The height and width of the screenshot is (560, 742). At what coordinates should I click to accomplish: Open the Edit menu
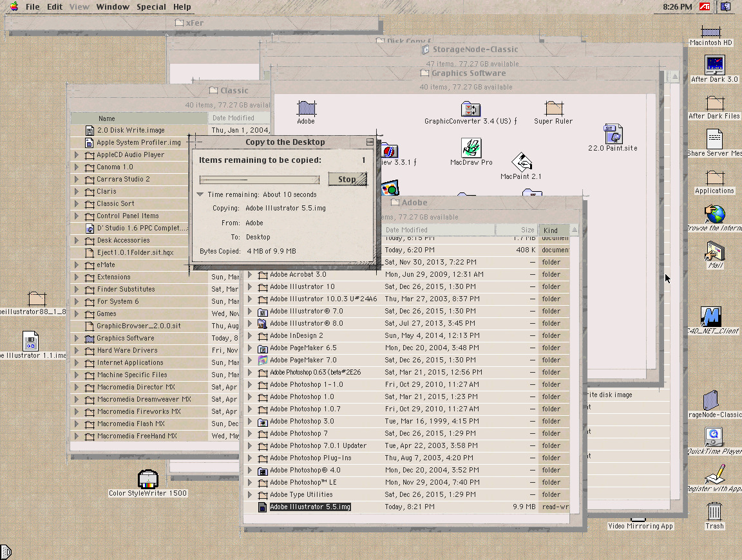pos(54,6)
